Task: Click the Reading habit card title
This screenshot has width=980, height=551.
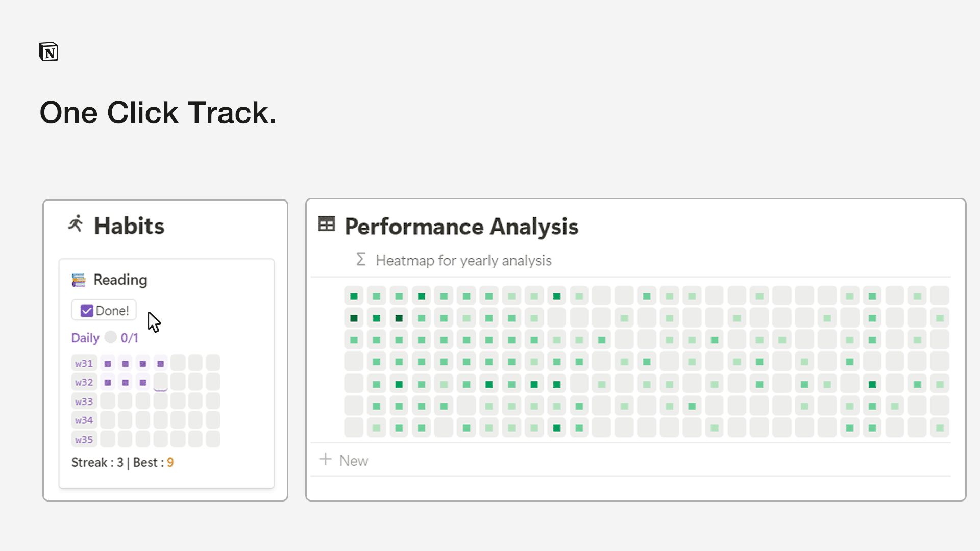Action: pos(120,280)
